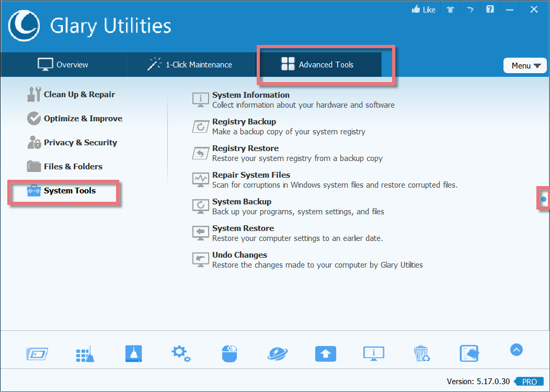Click the one-click mouse optimizer icon
The height and width of the screenshot is (392, 550).
(x=230, y=354)
